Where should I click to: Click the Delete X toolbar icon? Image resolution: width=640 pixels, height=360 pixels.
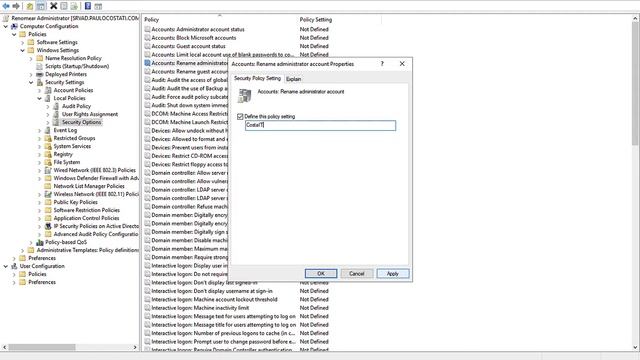tap(53, 6)
